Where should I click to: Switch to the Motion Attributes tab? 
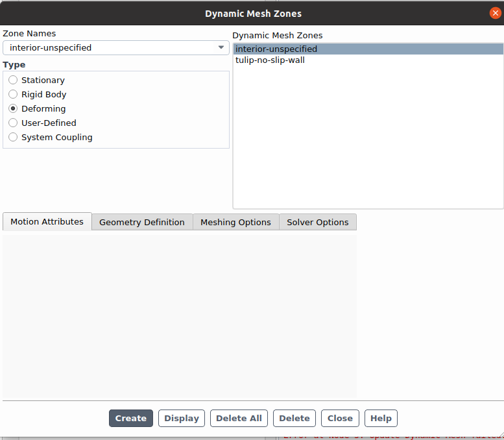[47, 221]
